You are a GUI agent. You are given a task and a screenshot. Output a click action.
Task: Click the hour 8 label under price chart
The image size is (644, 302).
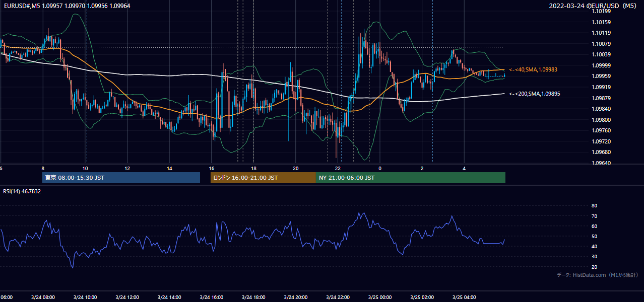[x=43, y=168]
